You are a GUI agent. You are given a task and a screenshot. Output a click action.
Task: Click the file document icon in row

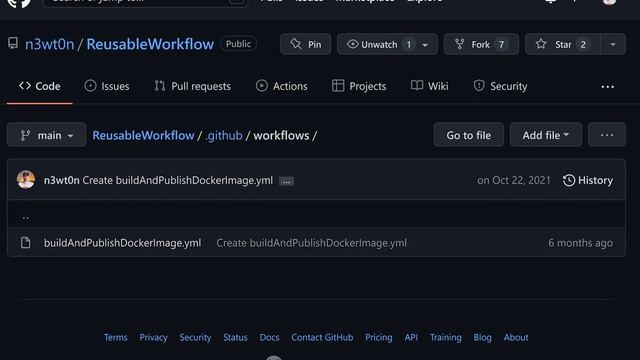coord(26,242)
